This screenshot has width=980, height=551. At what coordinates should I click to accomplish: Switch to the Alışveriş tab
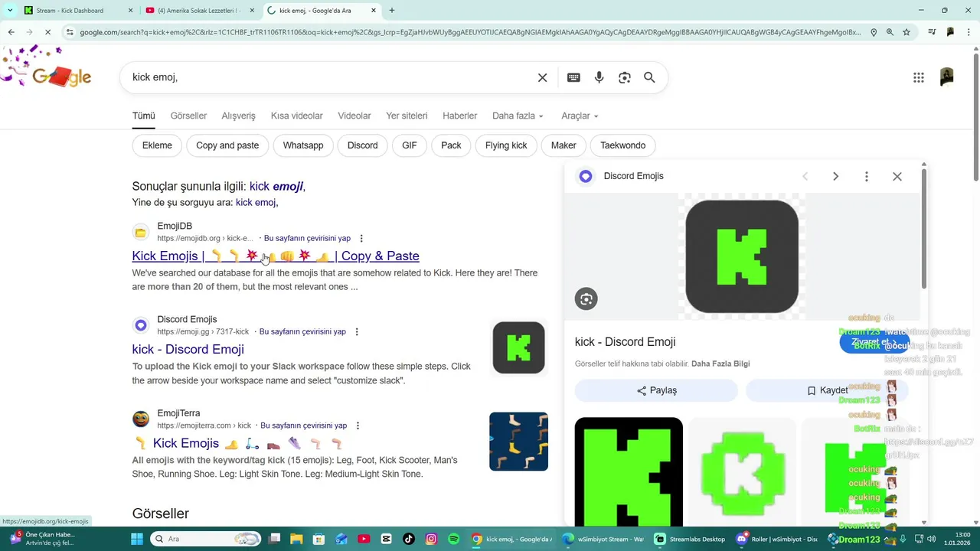tap(238, 116)
